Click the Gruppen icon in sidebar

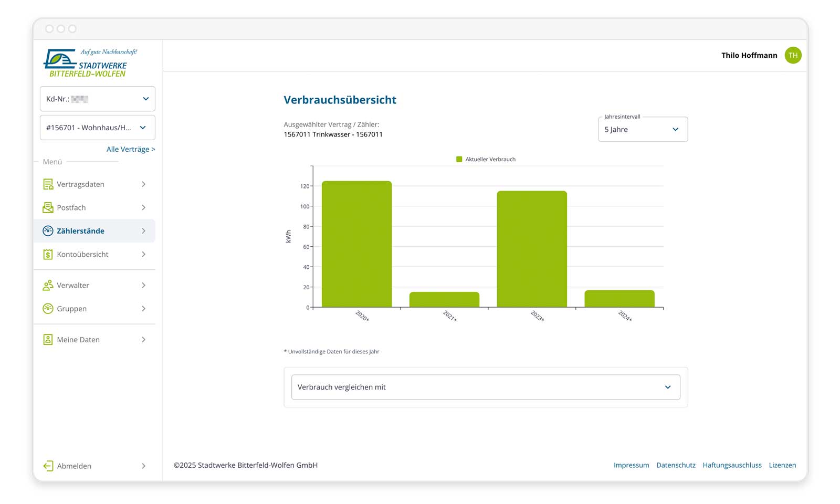point(48,309)
